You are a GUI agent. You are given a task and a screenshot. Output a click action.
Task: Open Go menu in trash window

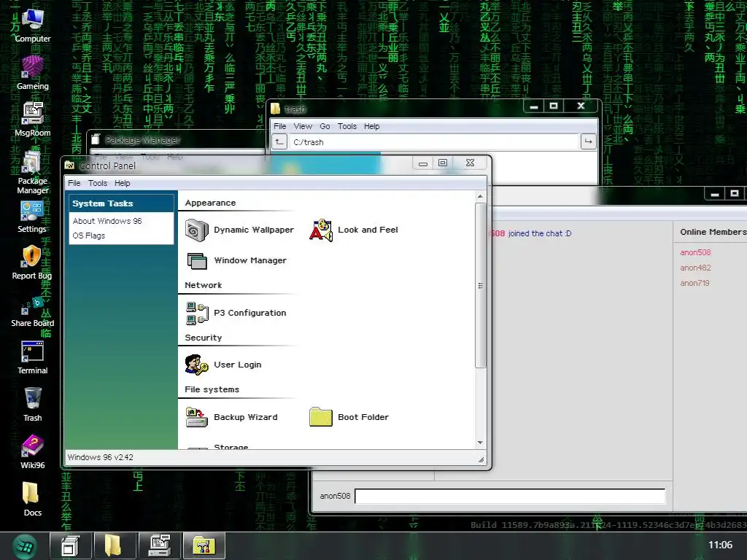click(325, 126)
